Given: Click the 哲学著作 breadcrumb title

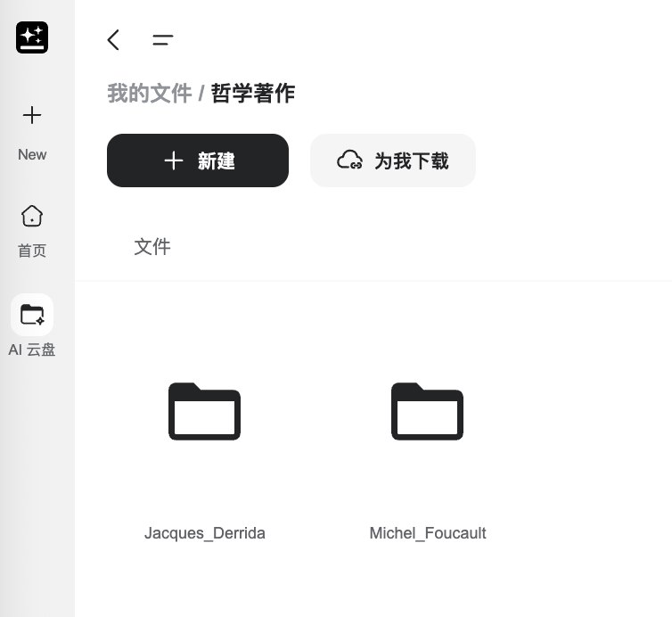Looking at the screenshot, I should [x=253, y=93].
